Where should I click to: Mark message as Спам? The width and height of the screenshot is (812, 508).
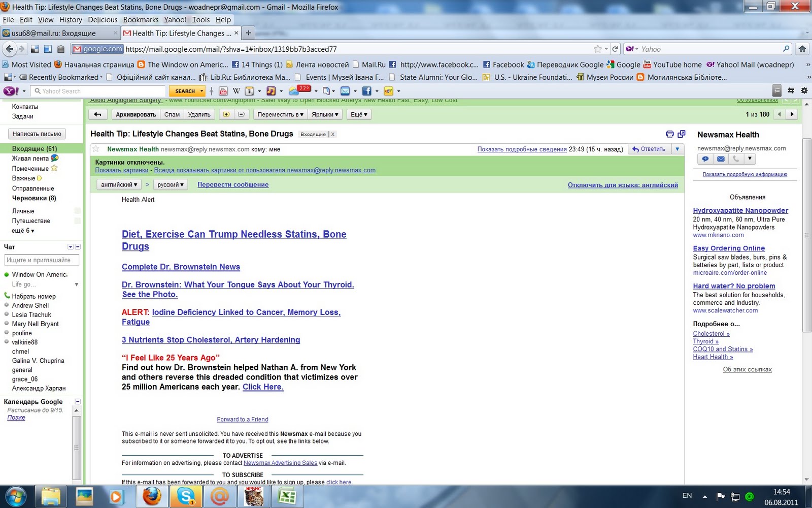[172, 114]
